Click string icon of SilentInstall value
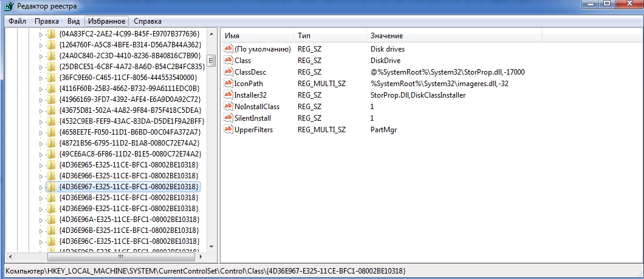The height and width of the screenshot is (279, 644). tap(228, 118)
